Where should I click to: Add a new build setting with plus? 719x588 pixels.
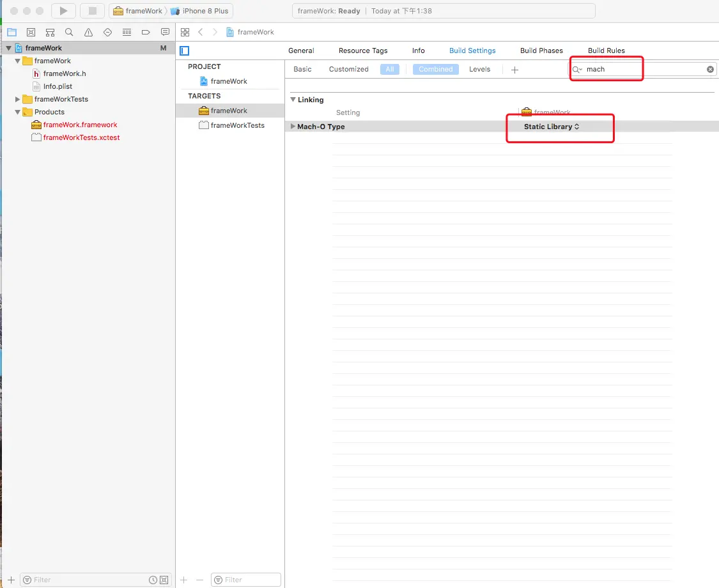click(x=514, y=70)
